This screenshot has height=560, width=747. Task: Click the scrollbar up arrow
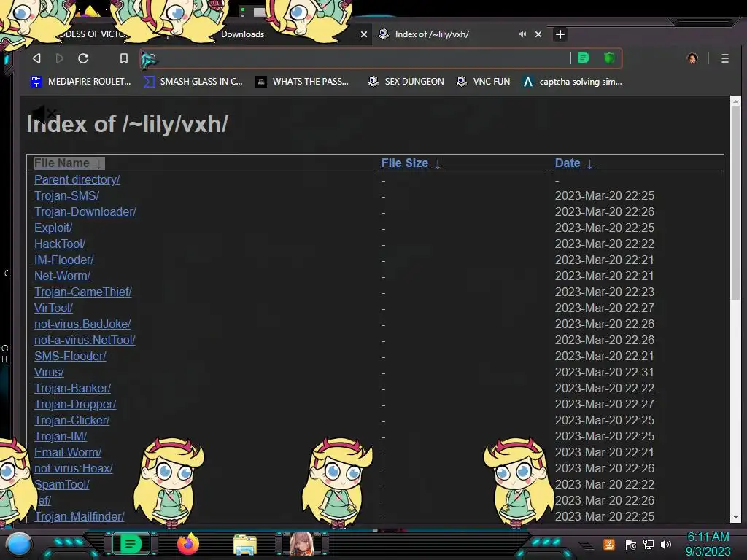[735, 101]
